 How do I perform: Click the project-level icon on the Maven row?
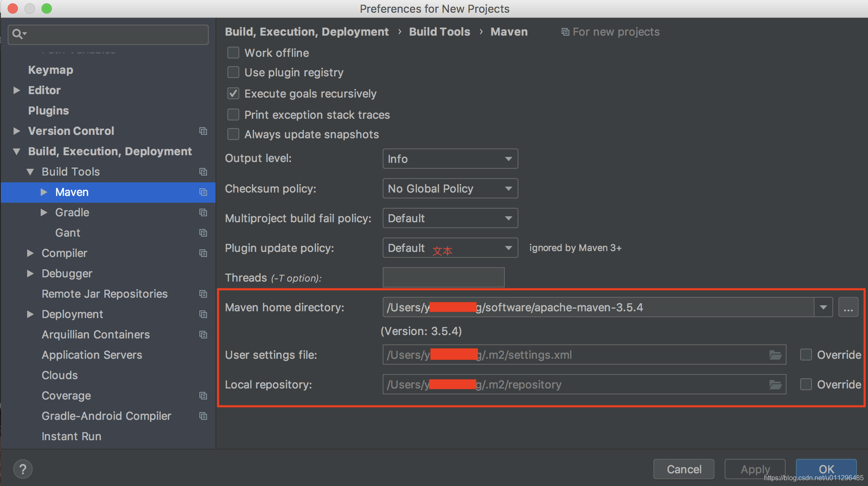click(x=203, y=192)
